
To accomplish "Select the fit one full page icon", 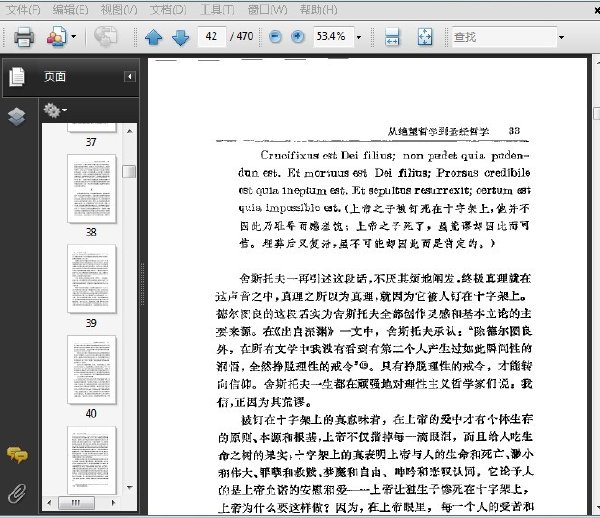I will pyautogui.click(x=425, y=37).
